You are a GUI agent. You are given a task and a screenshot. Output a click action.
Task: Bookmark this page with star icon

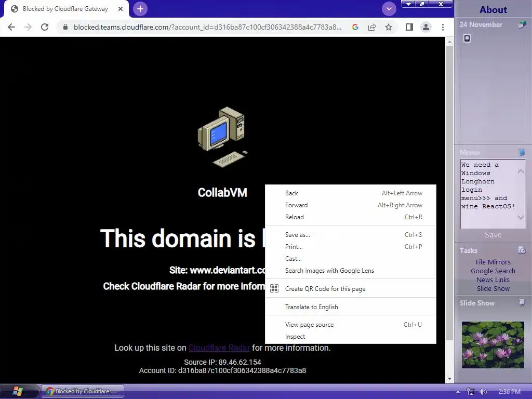click(389, 27)
